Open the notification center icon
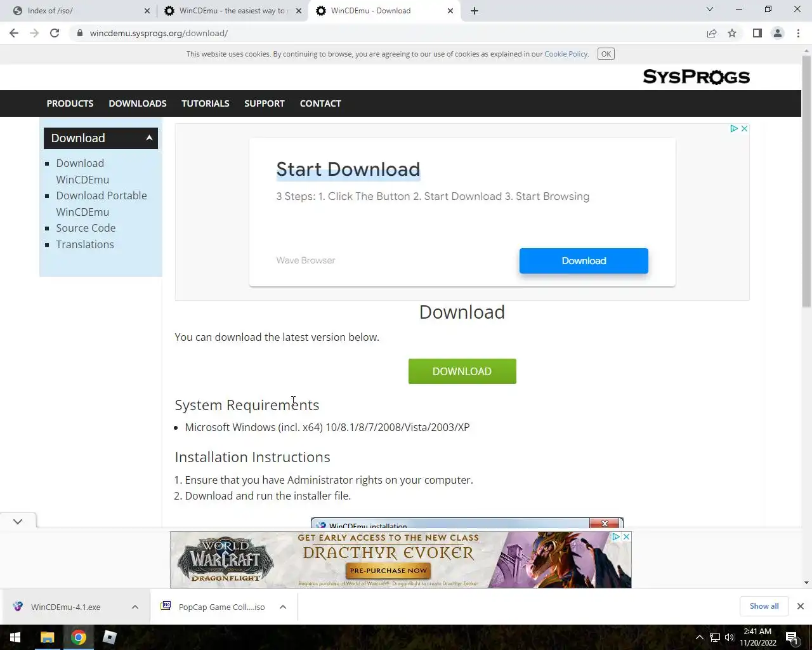This screenshot has width=812, height=650. coord(792,637)
